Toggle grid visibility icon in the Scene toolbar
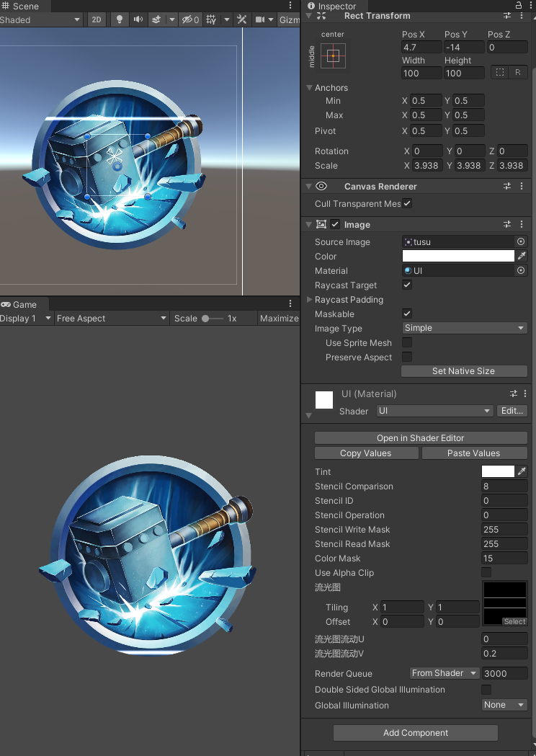536x756 pixels. pyautogui.click(x=211, y=19)
